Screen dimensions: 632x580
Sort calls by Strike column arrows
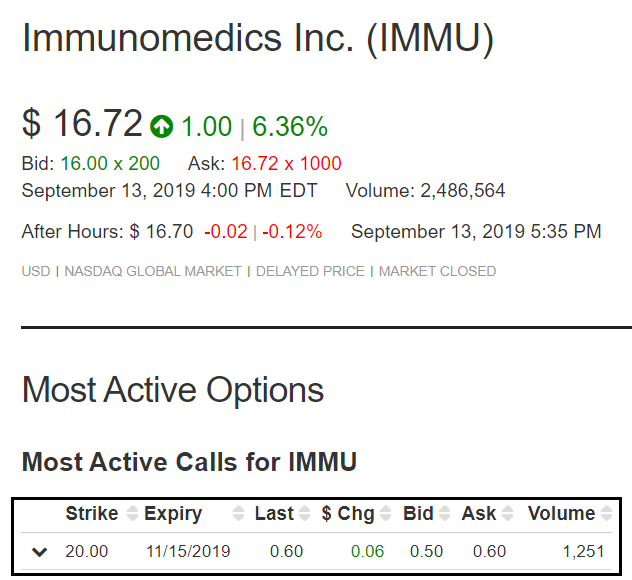click(x=132, y=513)
